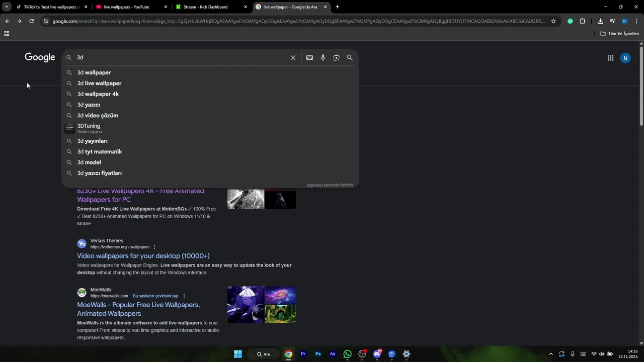The height and width of the screenshot is (362, 644).
Task: Open a new browser tab
Action: [x=337, y=7]
